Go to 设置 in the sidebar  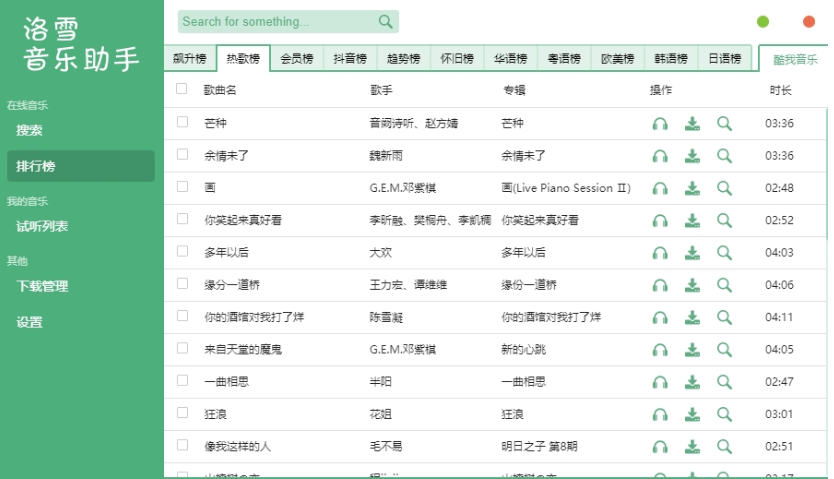pos(29,322)
